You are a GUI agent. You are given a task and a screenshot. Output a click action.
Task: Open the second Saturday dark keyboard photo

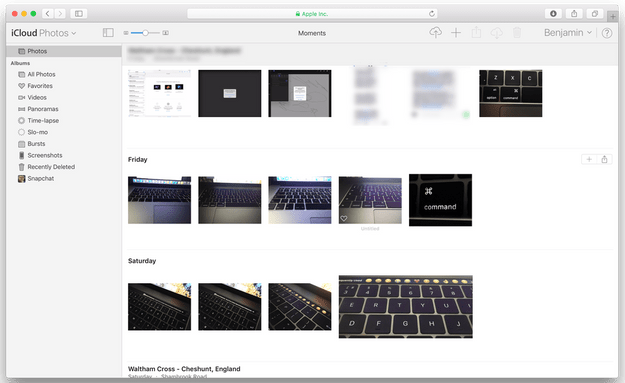[x=230, y=307]
